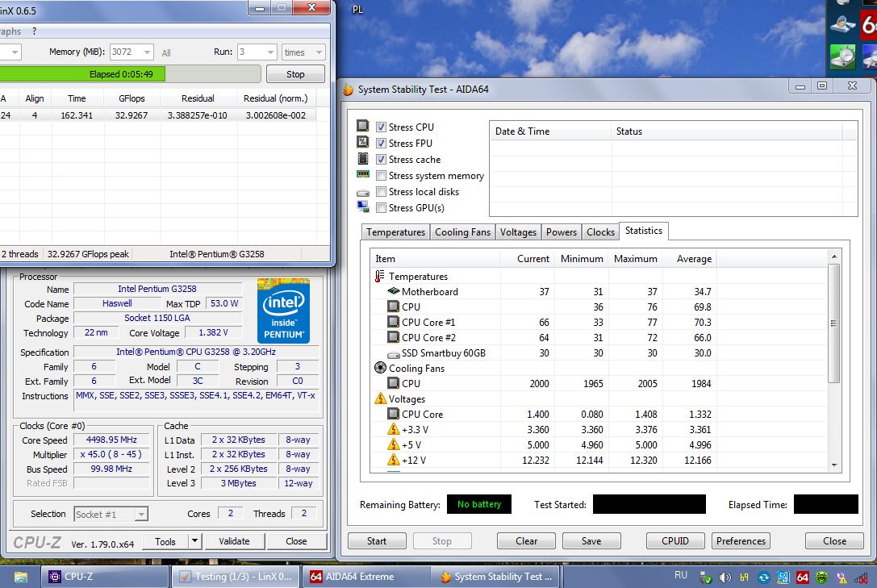Enable Stress local disks checkbox
Viewport: 877px width, 588px height.
381,192
